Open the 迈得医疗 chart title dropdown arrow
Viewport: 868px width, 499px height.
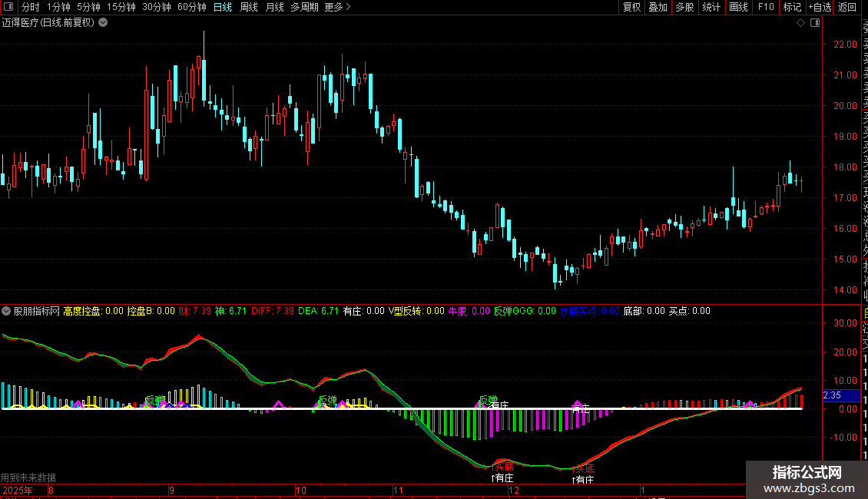point(103,23)
